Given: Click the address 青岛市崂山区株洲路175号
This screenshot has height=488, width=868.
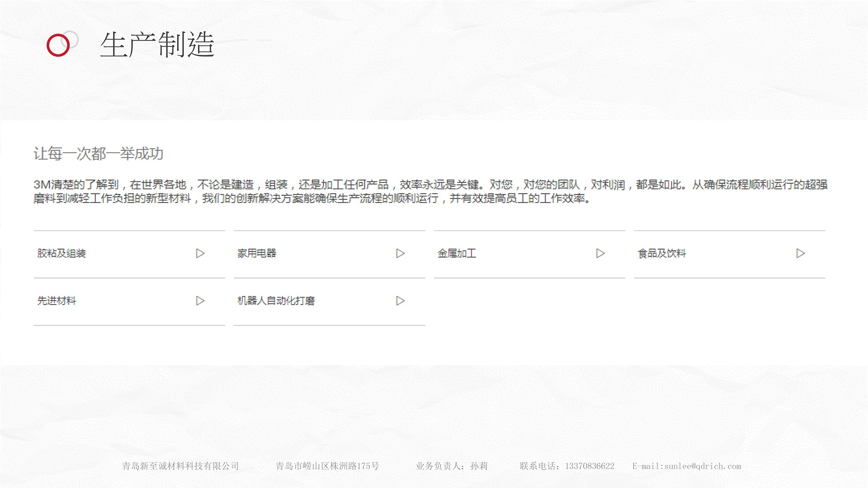Looking at the screenshot, I should point(327,466).
